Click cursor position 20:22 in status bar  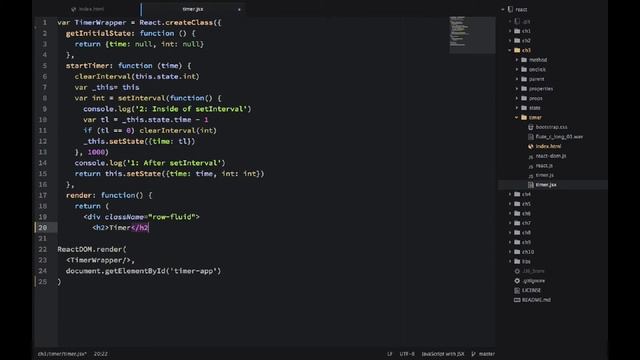point(101,354)
